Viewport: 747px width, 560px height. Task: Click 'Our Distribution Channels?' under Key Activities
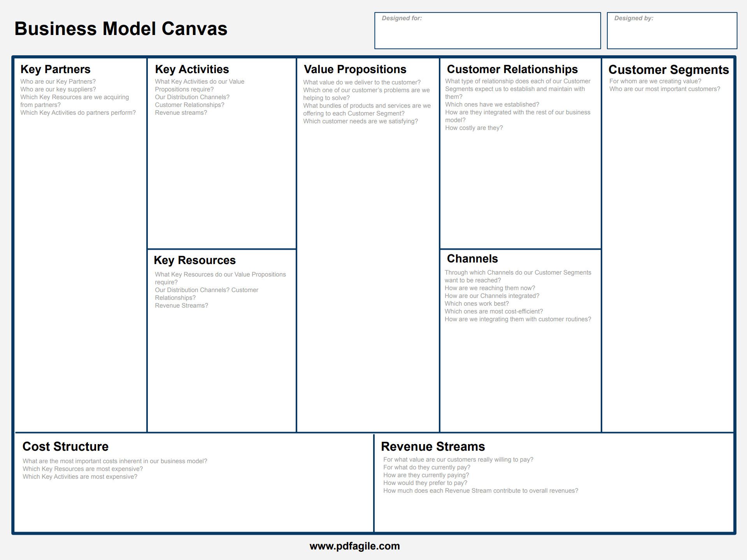pyautogui.click(x=192, y=97)
